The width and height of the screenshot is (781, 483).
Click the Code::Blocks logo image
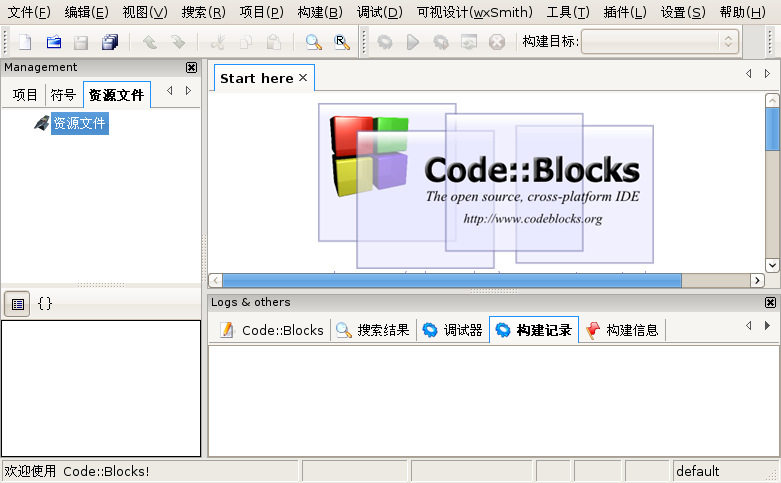pos(486,184)
